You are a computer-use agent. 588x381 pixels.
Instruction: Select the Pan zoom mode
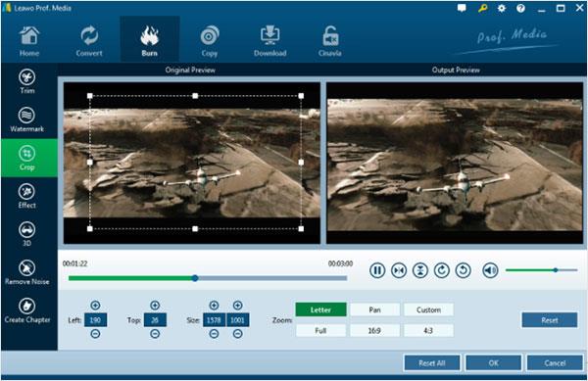pyautogui.click(x=374, y=310)
